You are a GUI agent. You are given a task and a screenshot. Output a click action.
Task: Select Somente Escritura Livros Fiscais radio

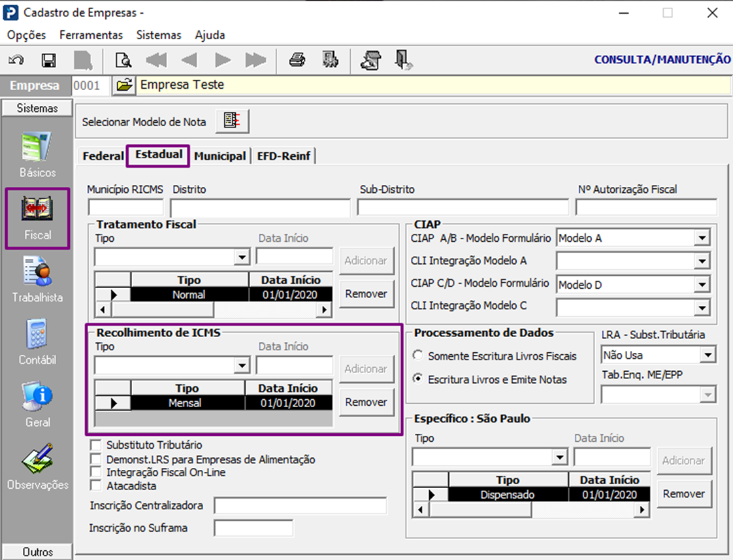pyautogui.click(x=418, y=355)
